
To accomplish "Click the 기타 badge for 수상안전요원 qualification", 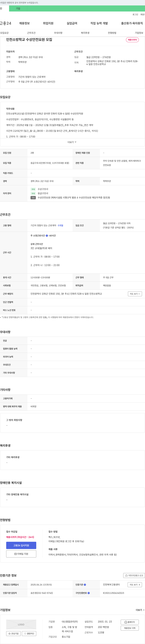I will 33,198.
